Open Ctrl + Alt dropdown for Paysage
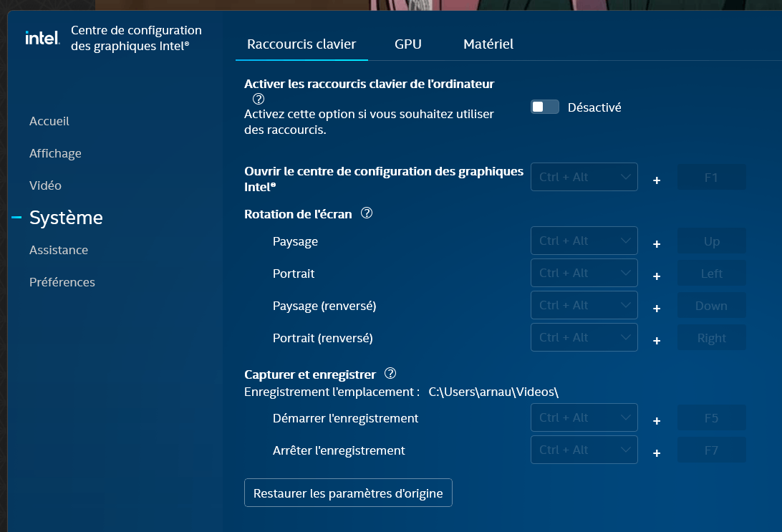 [x=584, y=241]
